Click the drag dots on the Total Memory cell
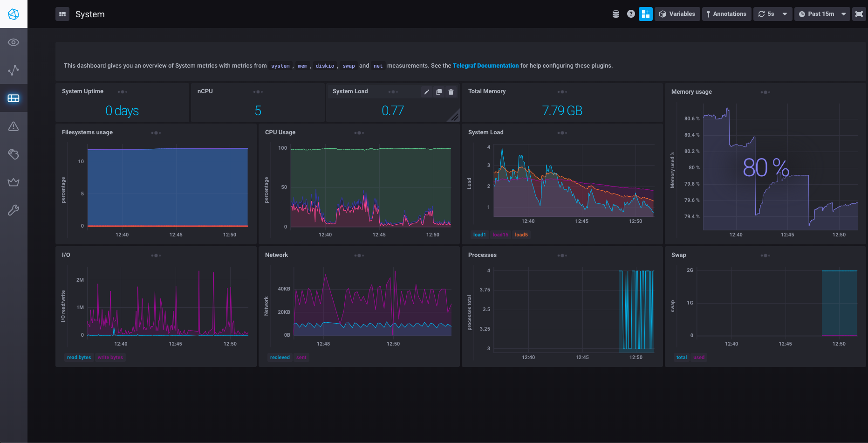Screen dimensions: 868x443 point(562,92)
